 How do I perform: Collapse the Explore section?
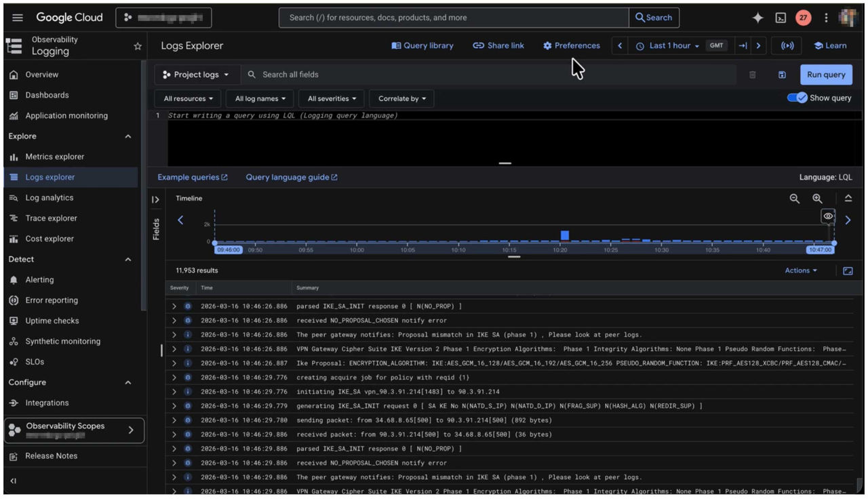pos(128,136)
